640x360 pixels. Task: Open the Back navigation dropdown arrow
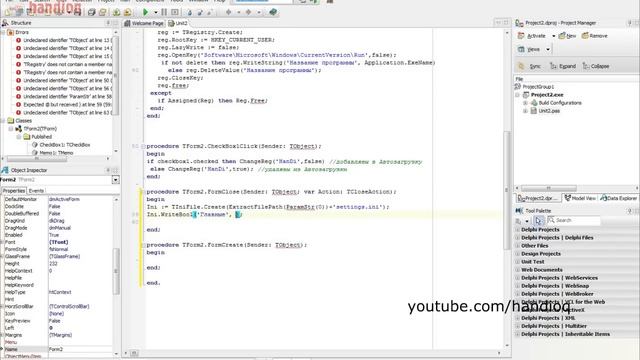(239, 13)
